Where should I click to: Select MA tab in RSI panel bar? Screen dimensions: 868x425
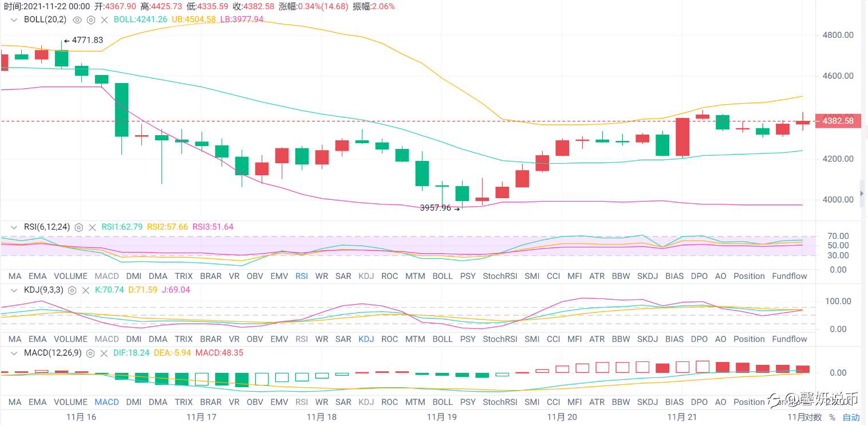(15, 276)
